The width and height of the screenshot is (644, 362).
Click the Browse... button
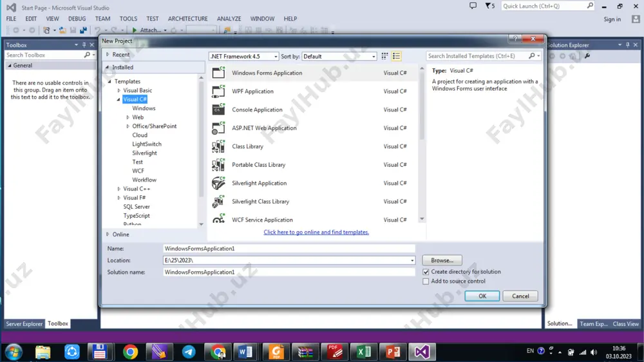pyautogui.click(x=442, y=260)
